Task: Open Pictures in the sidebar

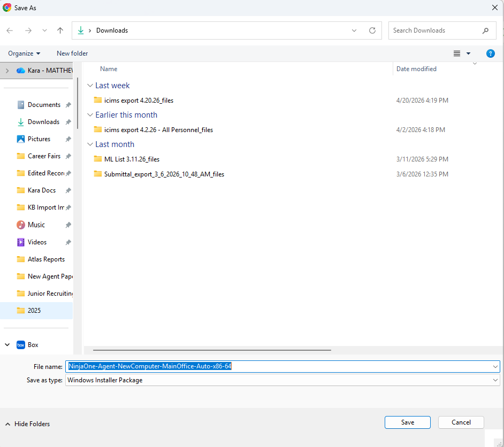Action: (x=39, y=139)
